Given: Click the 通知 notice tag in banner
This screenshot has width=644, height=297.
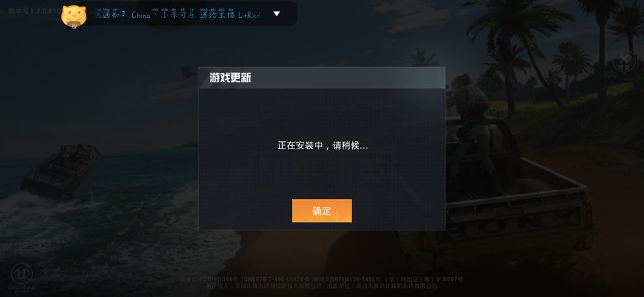Looking at the screenshot, I should (x=109, y=14).
